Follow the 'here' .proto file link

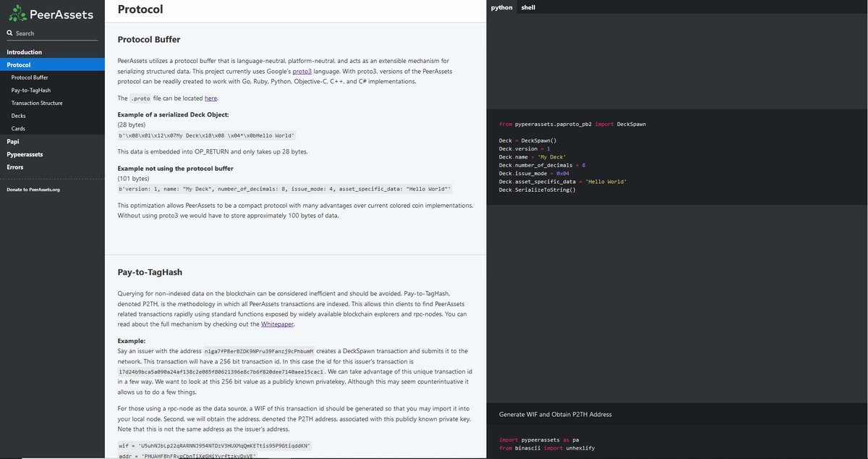(210, 98)
